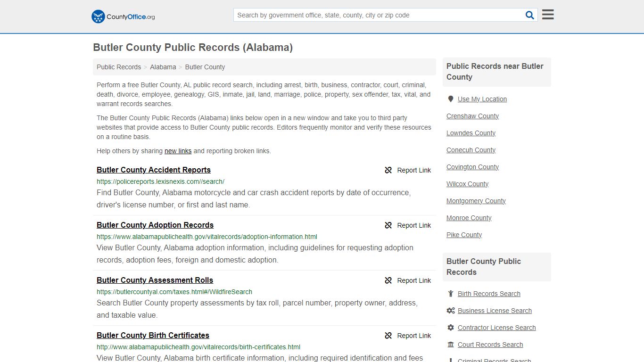Click the Business License Search gears icon
The width and height of the screenshot is (644, 362).
(451, 311)
